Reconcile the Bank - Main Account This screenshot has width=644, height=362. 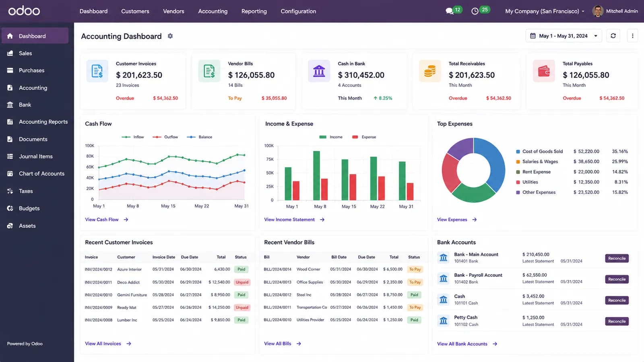(x=617, y=258)
